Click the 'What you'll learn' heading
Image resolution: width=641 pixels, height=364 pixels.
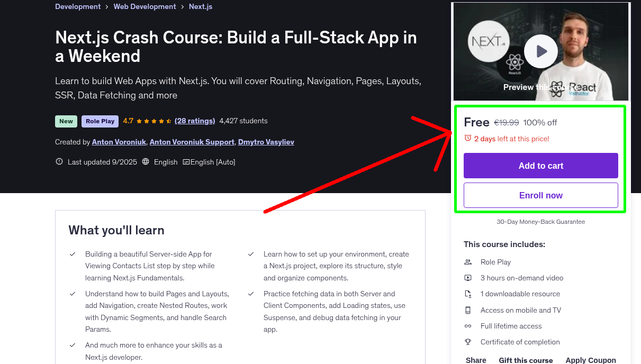(x=116, y=230)
